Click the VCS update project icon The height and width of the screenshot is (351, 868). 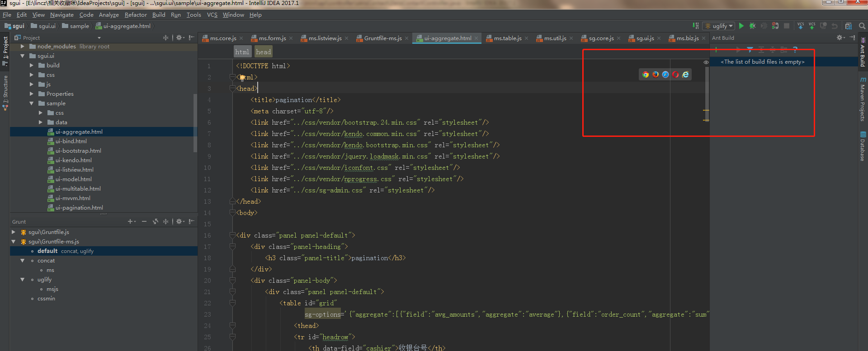[801, 26]
